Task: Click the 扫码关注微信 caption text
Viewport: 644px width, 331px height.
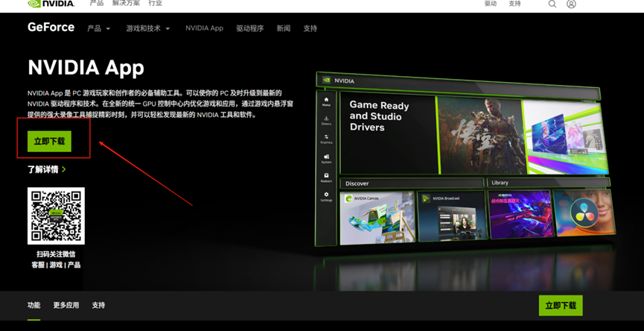Action: tap(56, 254)
